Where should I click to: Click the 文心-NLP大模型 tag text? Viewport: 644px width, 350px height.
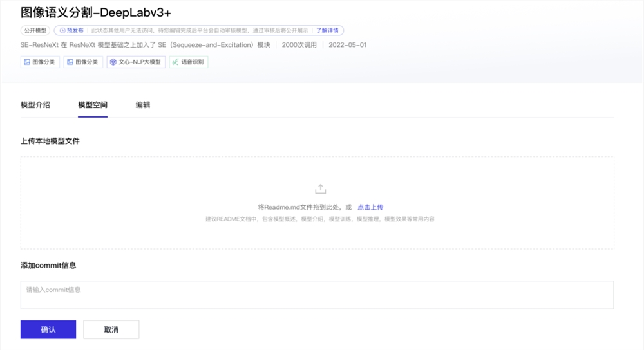point(140,62)
